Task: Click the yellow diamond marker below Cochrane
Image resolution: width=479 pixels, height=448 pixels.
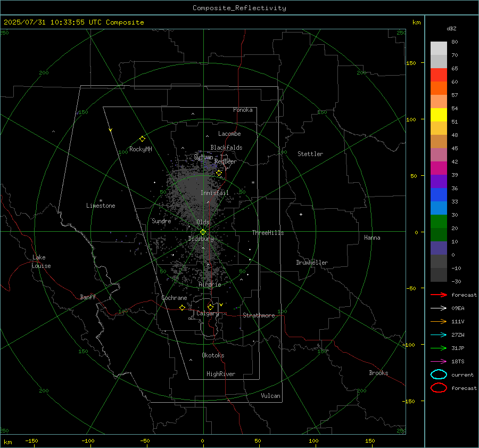Action: click(183, 308)
